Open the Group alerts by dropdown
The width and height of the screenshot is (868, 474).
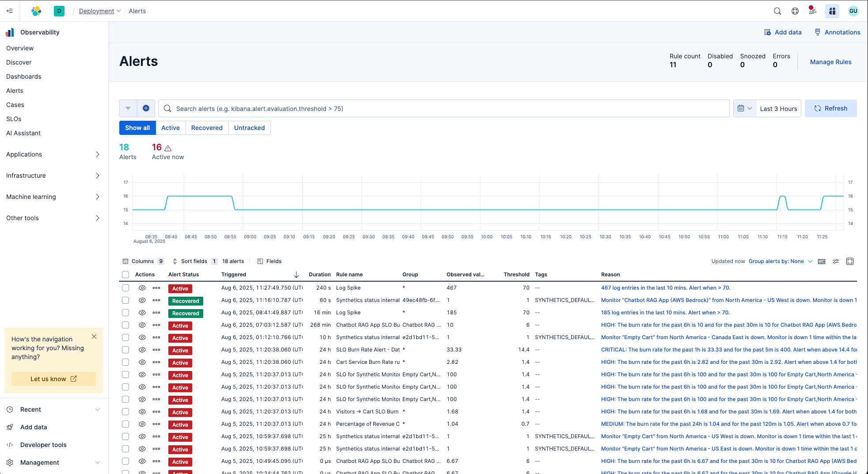pyautogui.click(x=780, y=261)
